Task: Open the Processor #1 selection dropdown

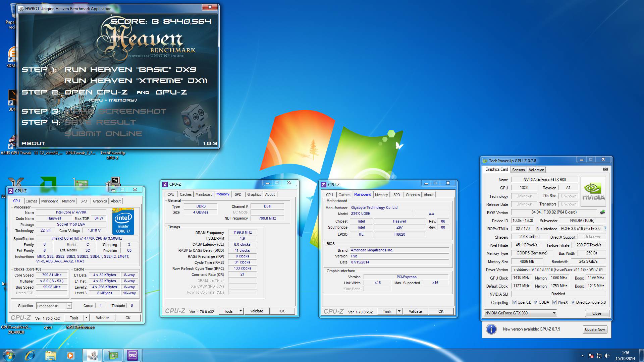Action: [54, 306]
